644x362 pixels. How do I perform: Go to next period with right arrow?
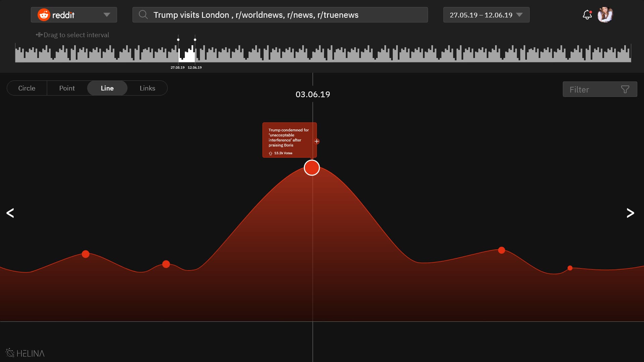(x=630, y=213)
